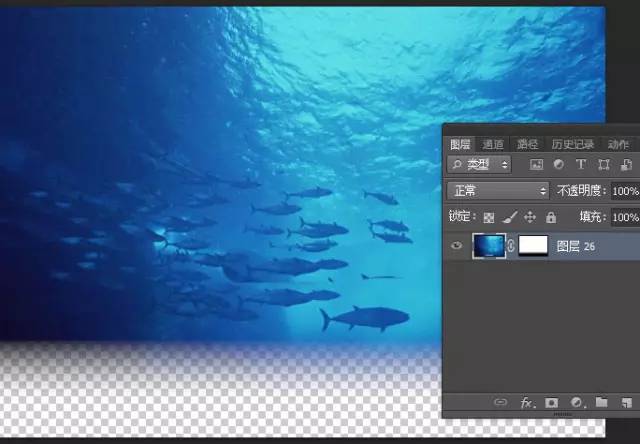Click the adjustment layer filter icon
The image size is (640, 444).
tap(558, 164)
